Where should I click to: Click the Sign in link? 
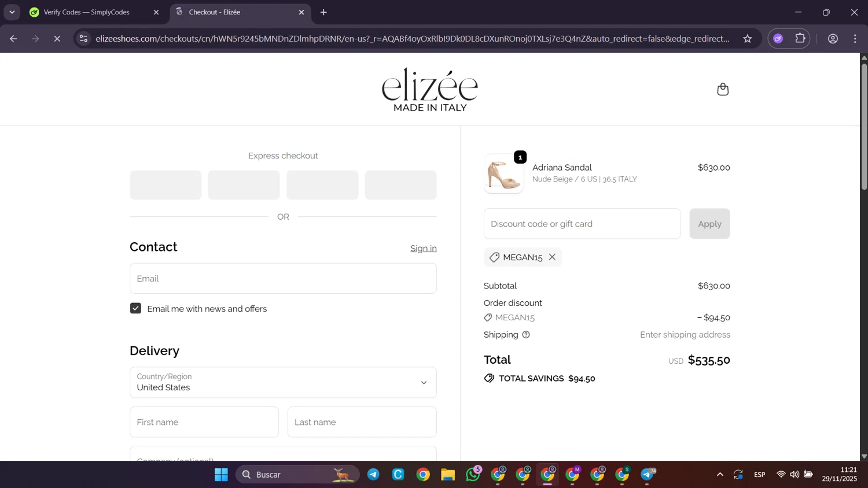423,248
